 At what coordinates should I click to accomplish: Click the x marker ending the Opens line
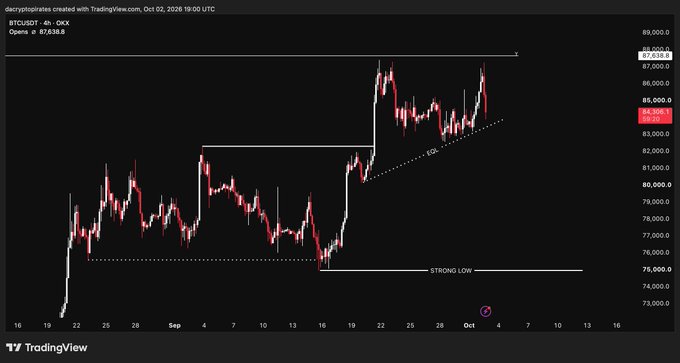point(516,53)
